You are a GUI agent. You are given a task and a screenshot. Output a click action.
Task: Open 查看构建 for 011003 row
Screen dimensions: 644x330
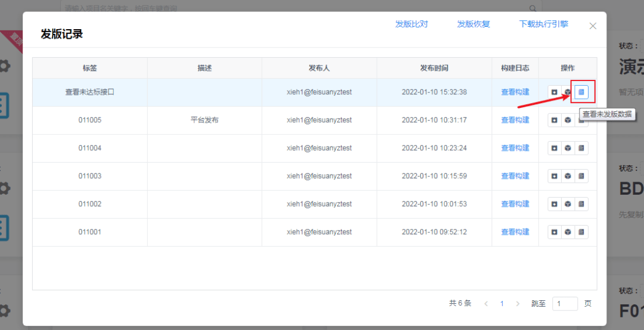pyautogui.click(x=515, y=176)
